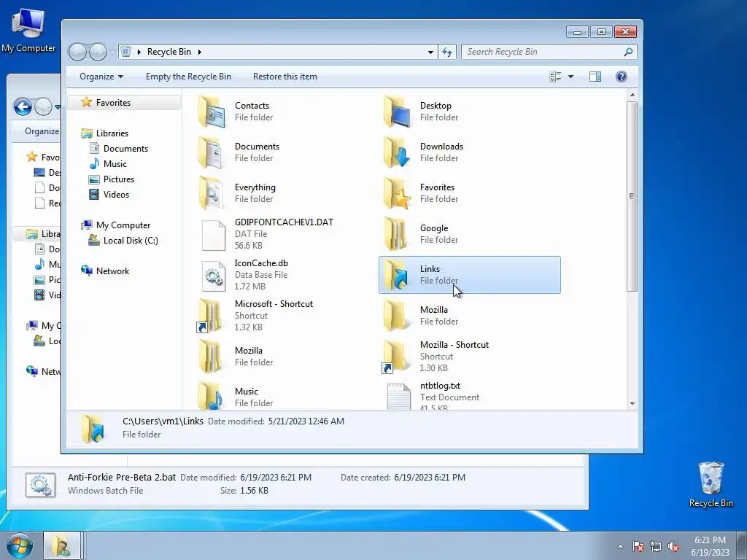This screenshot has height=560, width=747.
Task: Click the scrollbar down arrow
Action: coord(632,404)
